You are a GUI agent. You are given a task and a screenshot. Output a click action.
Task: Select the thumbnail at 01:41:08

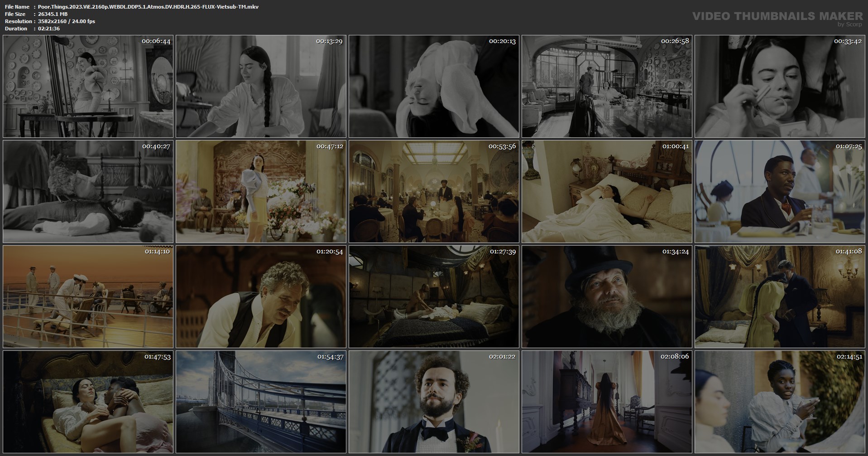tap(780, 296)
